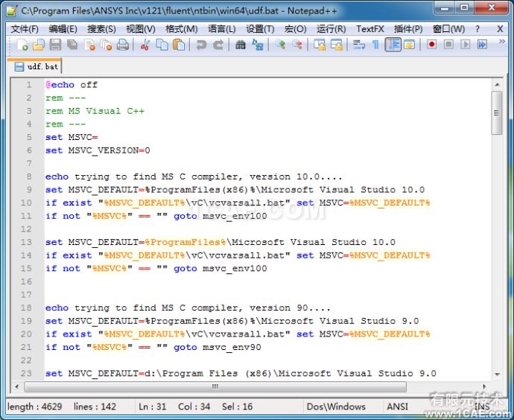Open the 编辑(E) menu
The image size is (514, 420).
(x=63, y=29)
